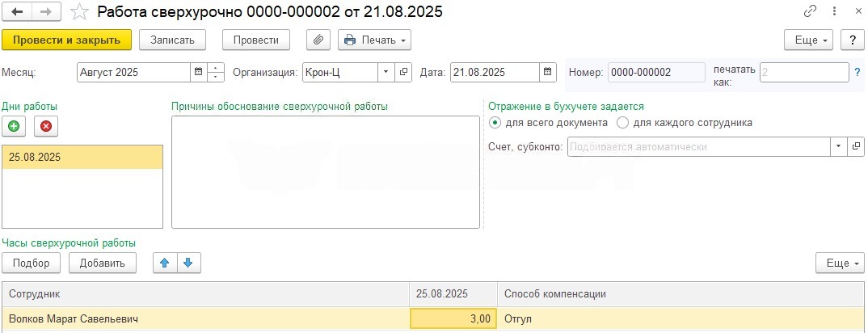Click Провести и закрыть button
868x333 pixels.
[66, 40]
